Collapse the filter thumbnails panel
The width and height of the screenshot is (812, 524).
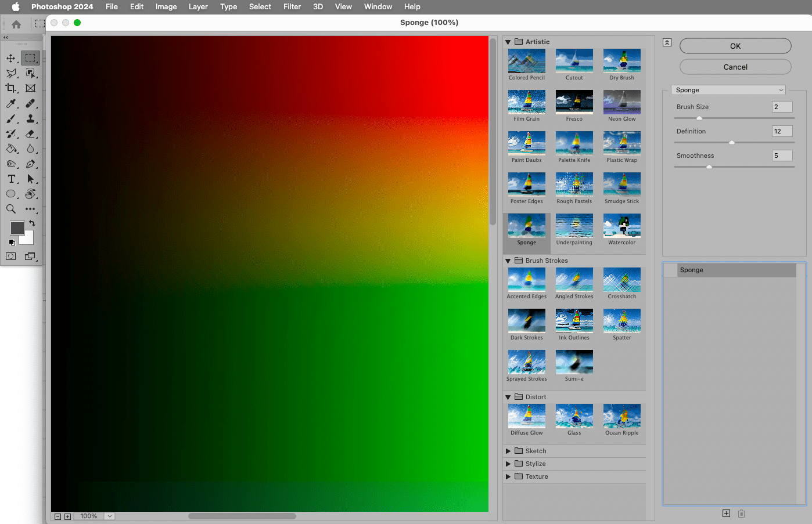[667, 42]
